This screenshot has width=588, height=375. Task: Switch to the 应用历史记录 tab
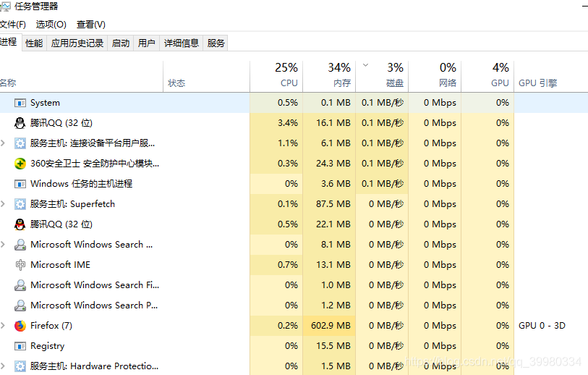click(77, 43)
